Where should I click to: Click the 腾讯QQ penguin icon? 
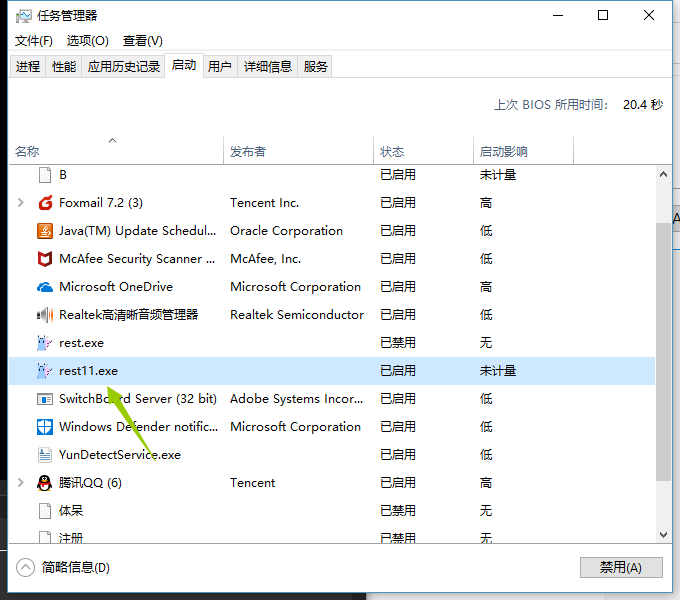45,483
